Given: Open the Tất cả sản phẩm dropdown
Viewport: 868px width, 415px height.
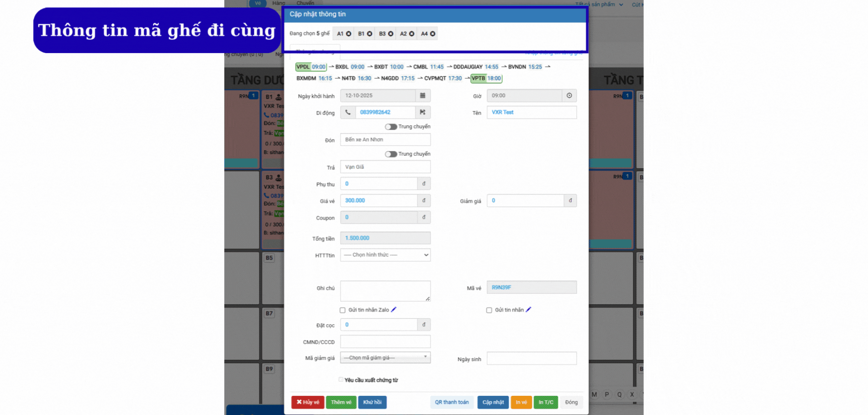Looking at the screenshot, I should (x=599, y=5).
